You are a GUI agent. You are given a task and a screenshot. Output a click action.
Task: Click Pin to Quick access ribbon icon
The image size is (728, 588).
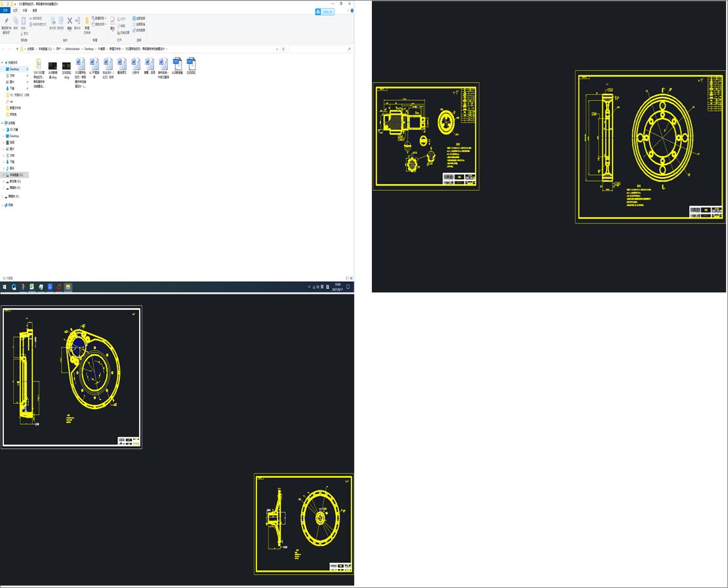point(6,21)
